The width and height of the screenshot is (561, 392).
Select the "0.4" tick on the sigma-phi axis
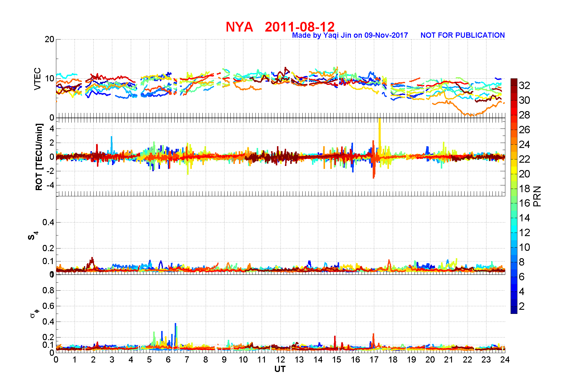point(48,322)
